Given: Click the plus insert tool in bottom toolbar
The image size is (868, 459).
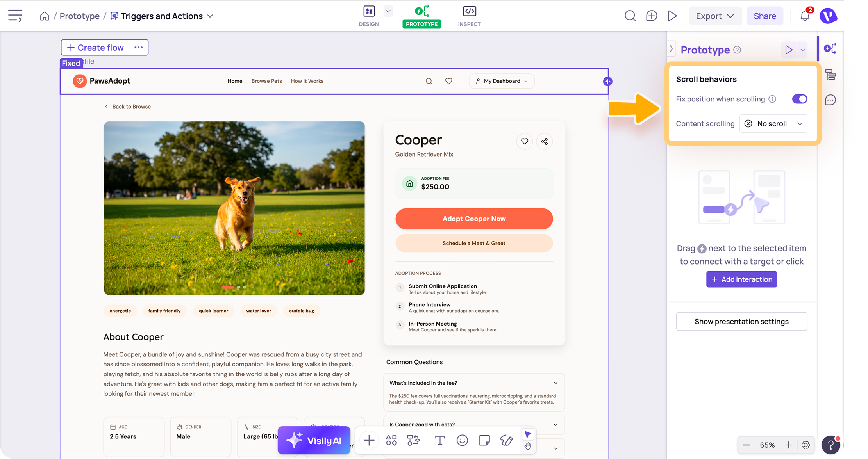Looking at the screenshot, I should click(x=369, y=440).
